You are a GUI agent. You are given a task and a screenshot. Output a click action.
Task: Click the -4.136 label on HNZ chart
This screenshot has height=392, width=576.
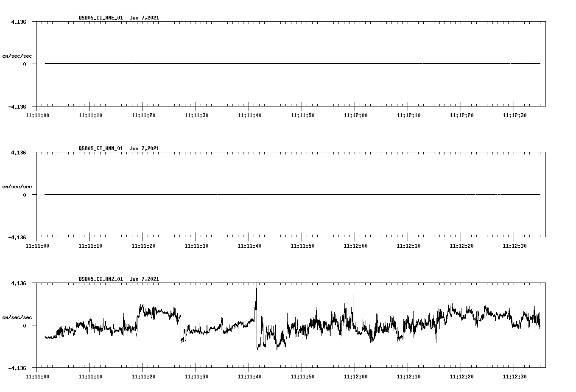click(x=17, y=368)
